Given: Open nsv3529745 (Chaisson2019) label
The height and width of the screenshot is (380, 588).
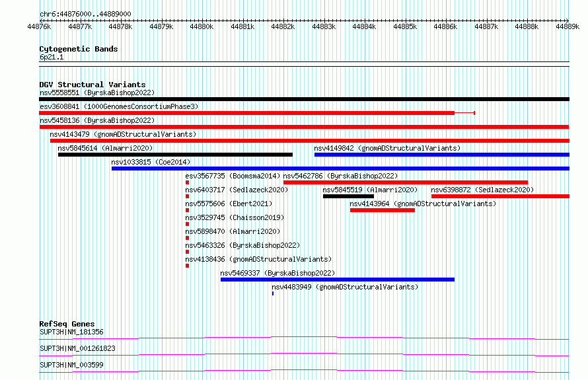Looking at the screenshot, I should 235,217.
